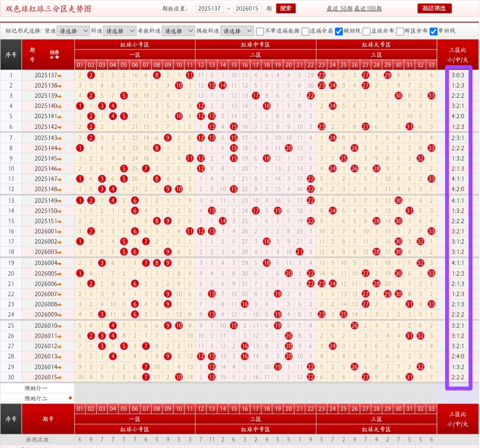480x448 pixels.
Task: Click top 三区比 小/中/大 header
Action: (x=458, y=55)
